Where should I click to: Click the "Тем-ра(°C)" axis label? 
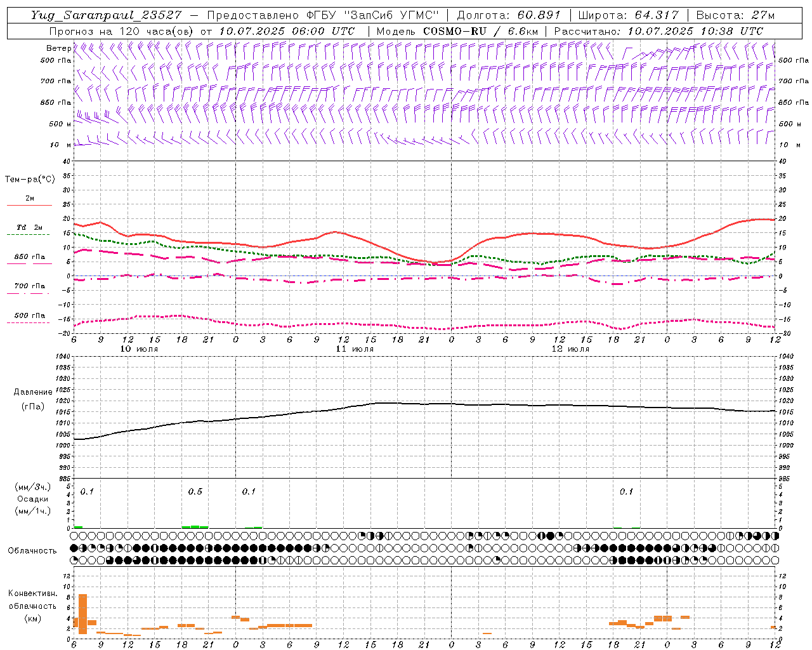click(30, 180)
